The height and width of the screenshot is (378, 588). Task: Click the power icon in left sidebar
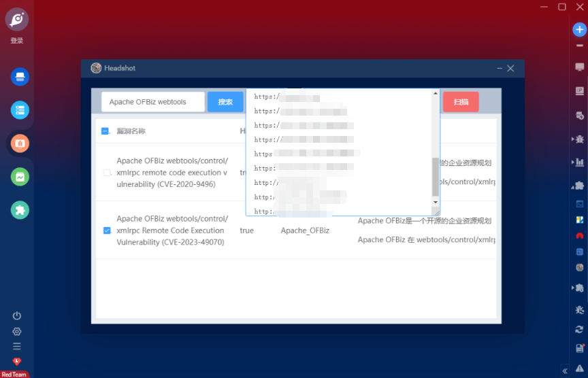(x=17, y=315)
